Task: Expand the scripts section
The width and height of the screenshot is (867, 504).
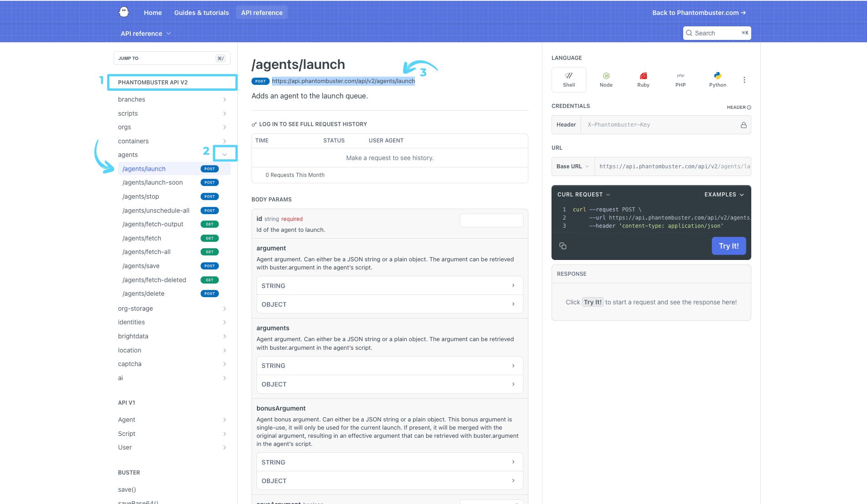Action: tap(225, 113)
